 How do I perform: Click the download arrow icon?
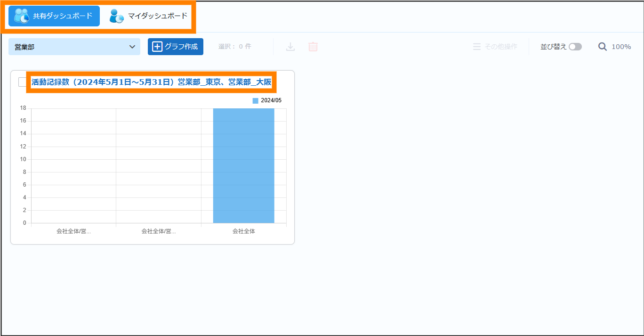(x=290, y=47)
